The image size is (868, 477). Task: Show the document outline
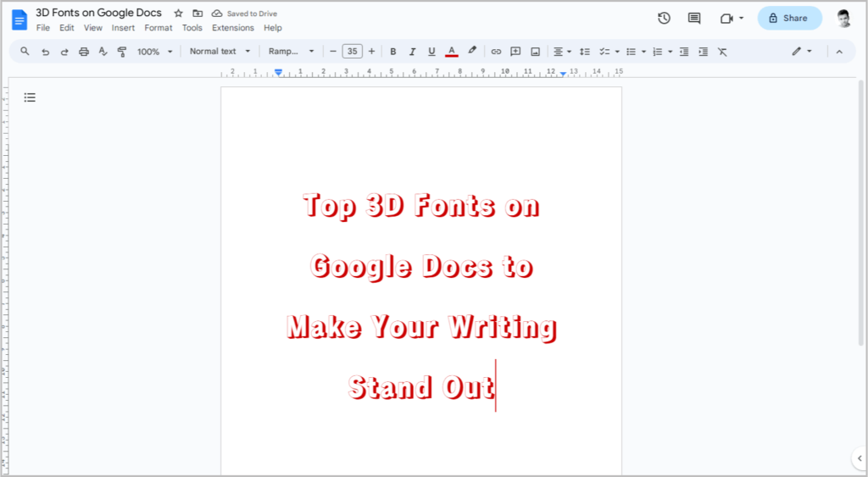pyautogui.click(x=30, y=97)
